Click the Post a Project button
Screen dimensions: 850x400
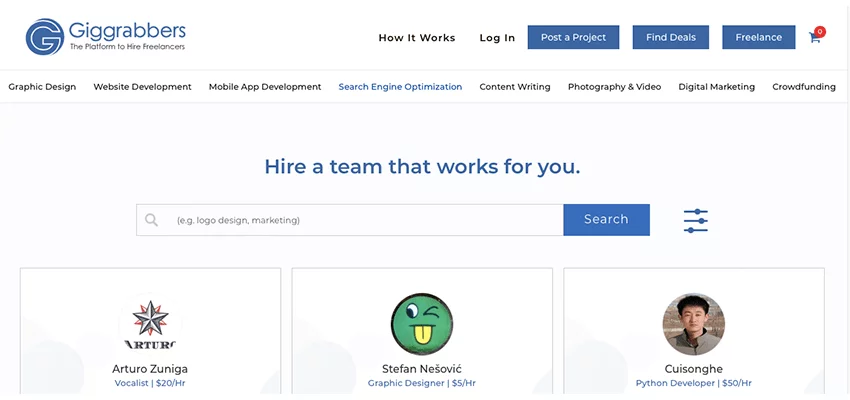574,37
